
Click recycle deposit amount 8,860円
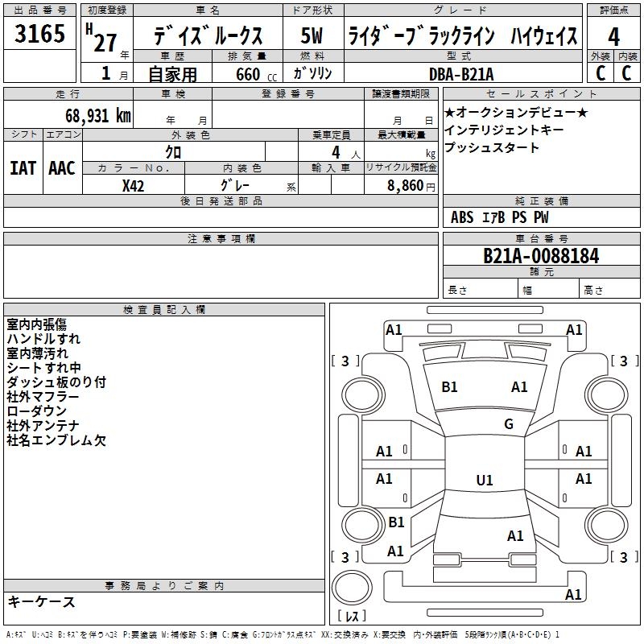411,186
